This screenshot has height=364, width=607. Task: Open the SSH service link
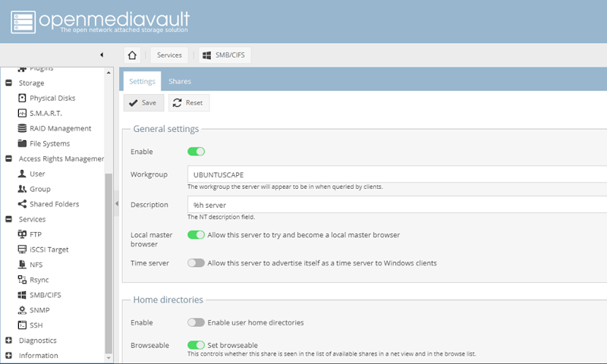pyautogui.click(x=36, y=325)
